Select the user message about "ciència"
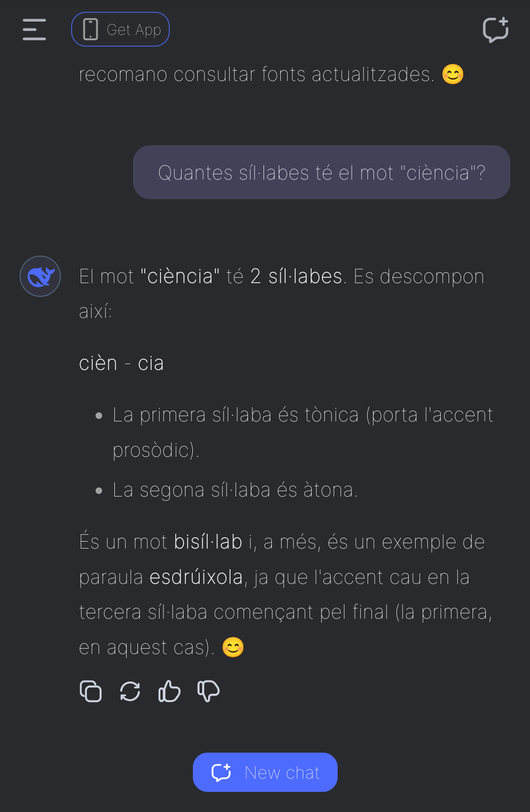The image size is (530, 812). point(321,173)
